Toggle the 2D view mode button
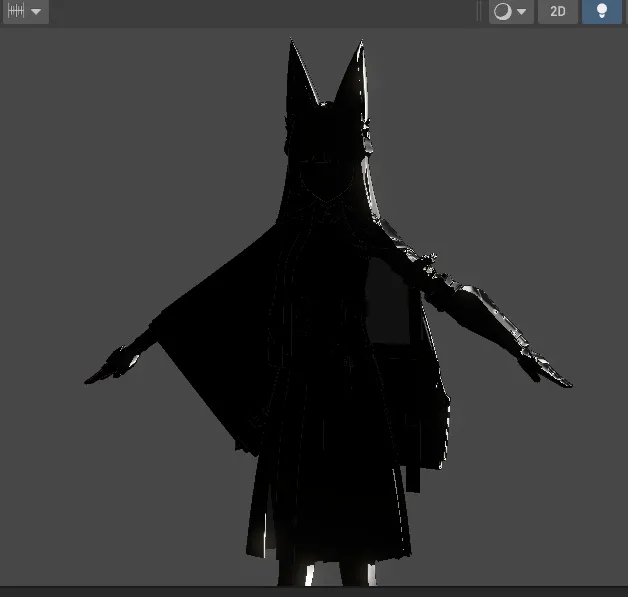The width and height of the screenshot is (628, 597). click(558, 12)
